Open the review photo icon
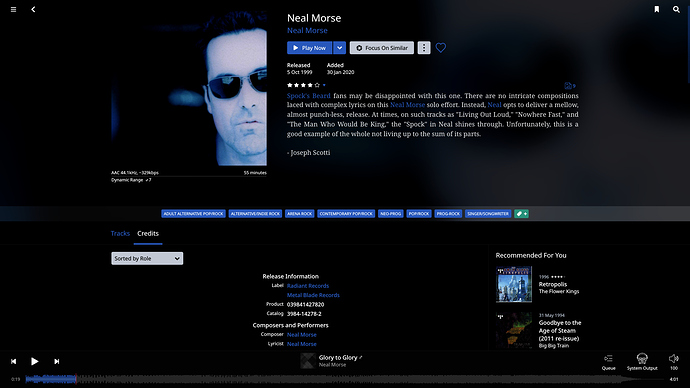This screenshot has width=690, height=388. pos(569,86)
